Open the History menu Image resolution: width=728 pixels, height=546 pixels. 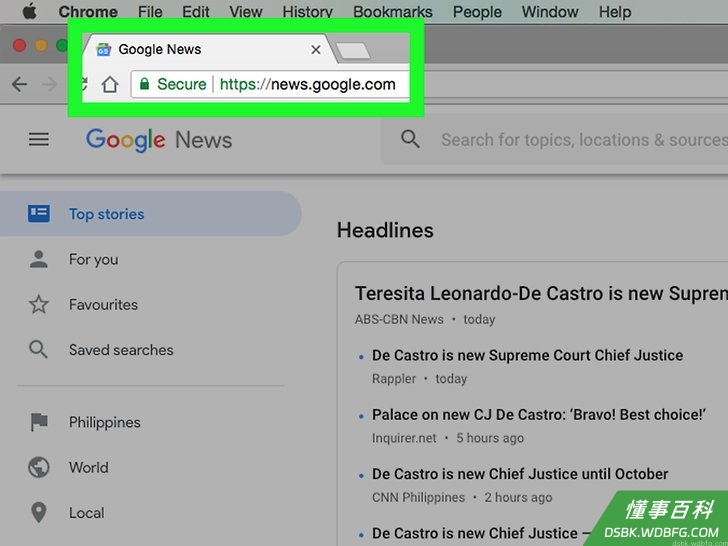coord(307,11)
